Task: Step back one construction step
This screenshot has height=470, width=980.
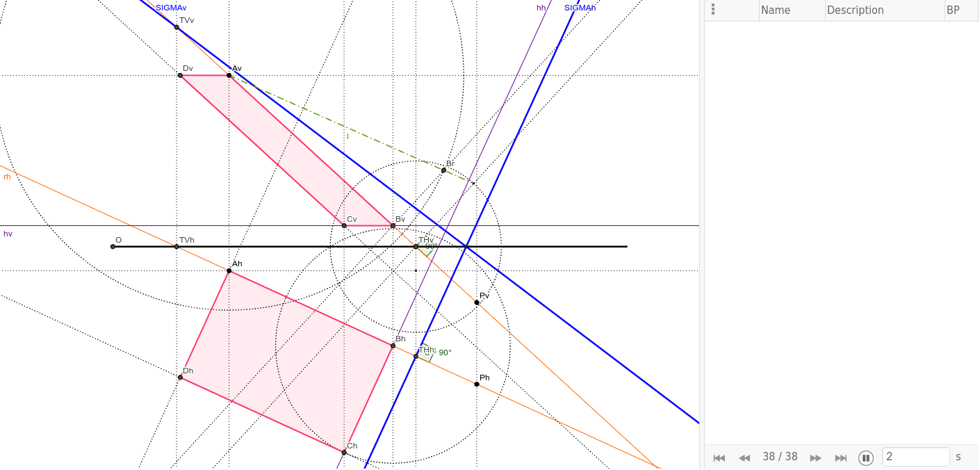Action: pos(744,457)
